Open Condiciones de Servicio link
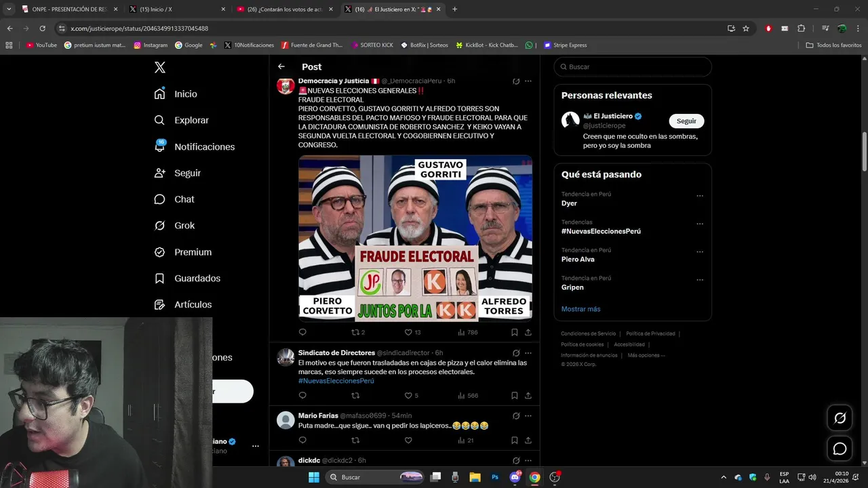The image size is (868, 488). [588, 333]
